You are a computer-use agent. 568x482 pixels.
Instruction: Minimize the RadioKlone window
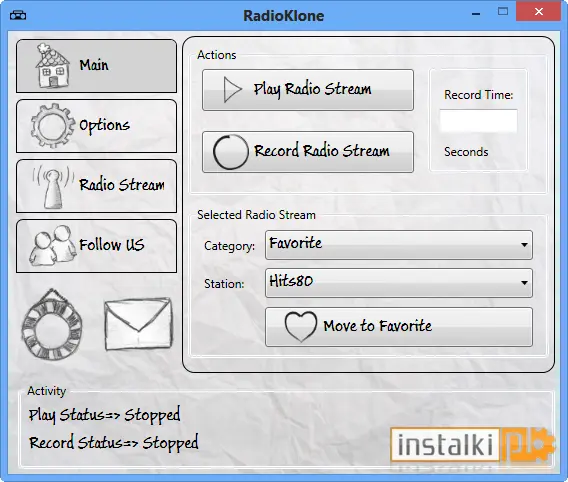pyautogui.click(x=476, y=14)
